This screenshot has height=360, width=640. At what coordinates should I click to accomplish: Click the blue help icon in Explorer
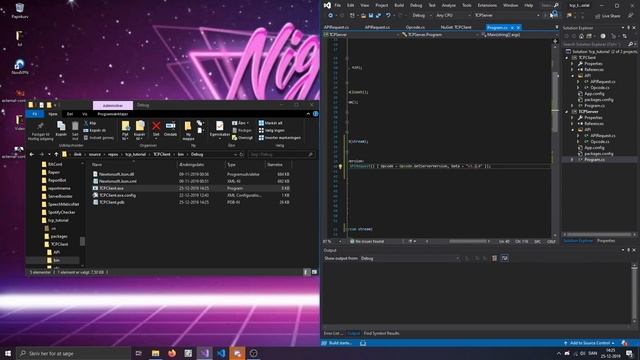coord(316,114)
